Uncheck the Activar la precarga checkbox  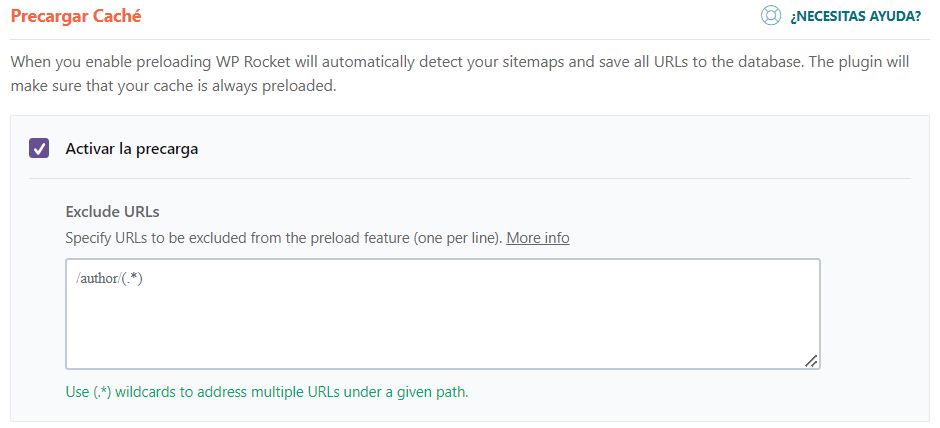click(x=40, y=148)
